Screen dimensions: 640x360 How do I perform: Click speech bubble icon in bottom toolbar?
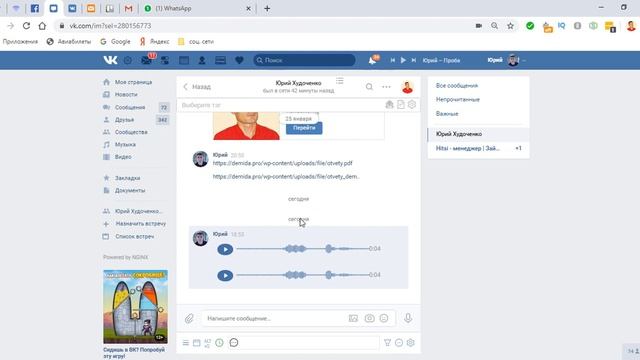(234, 343)
